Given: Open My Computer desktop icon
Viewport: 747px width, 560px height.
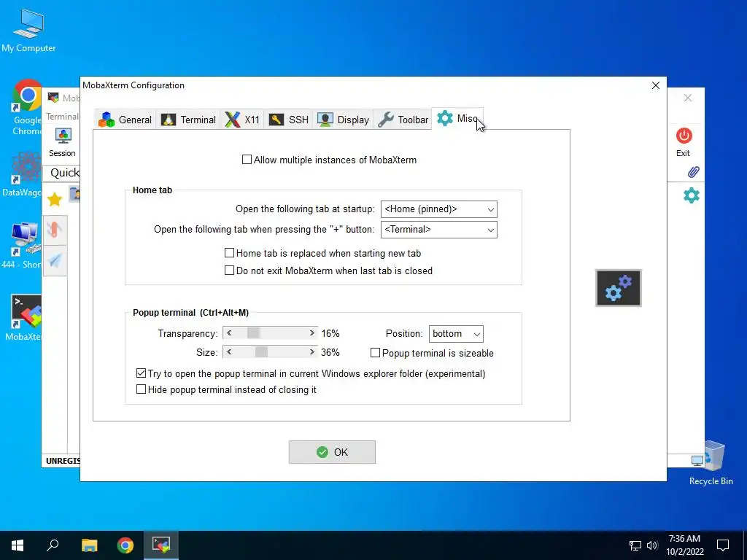Looking at the screenshot, I should tap(28, 31).
